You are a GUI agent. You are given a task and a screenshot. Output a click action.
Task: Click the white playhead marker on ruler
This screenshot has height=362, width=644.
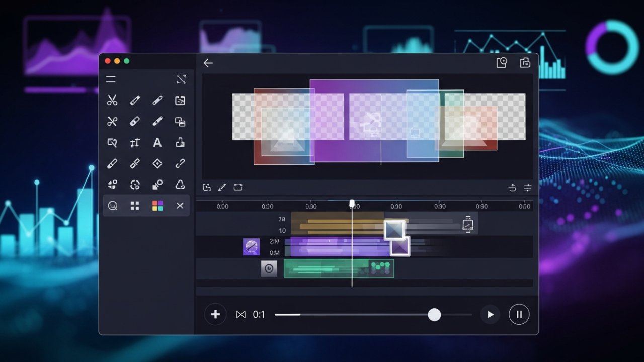[x=352, y=203]
